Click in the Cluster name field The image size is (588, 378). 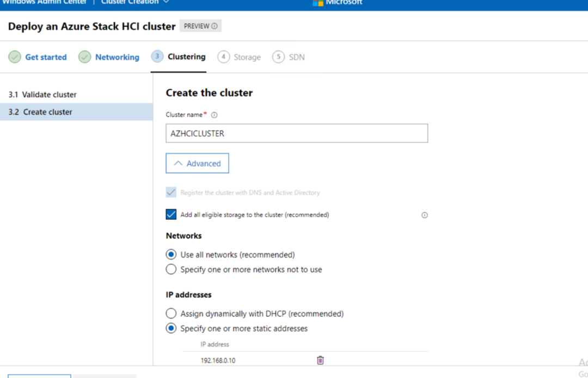point(297,133)
